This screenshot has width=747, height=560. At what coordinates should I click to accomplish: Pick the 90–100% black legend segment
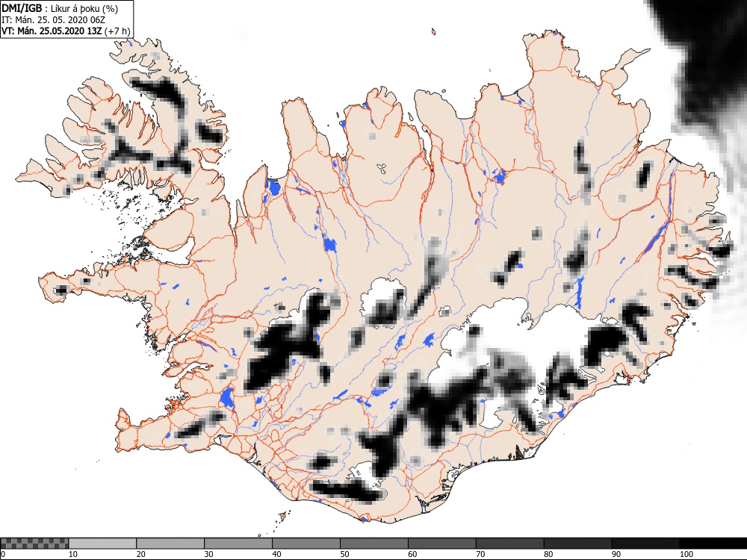[645, 544]
